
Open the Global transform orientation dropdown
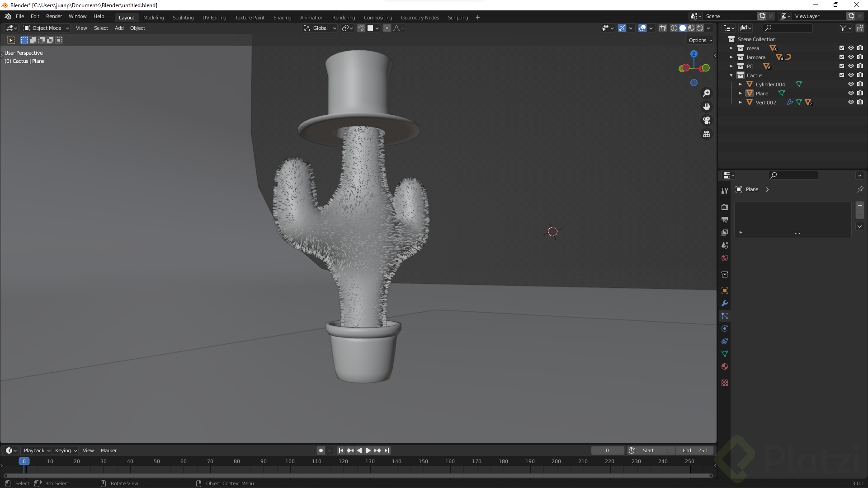[x=320, y=28]
